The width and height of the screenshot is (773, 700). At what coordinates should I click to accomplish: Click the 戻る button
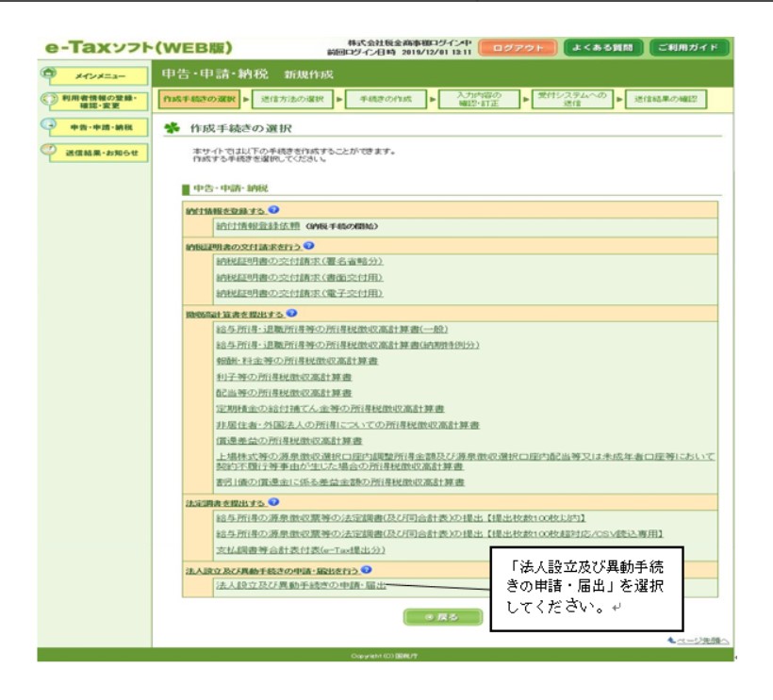tap(442, 617)
